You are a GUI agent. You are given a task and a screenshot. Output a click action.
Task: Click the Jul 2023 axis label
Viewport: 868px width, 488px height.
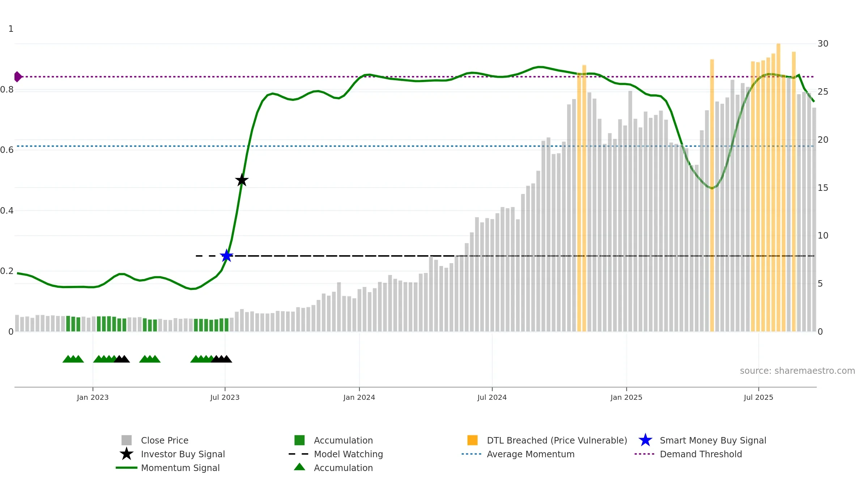225,397
